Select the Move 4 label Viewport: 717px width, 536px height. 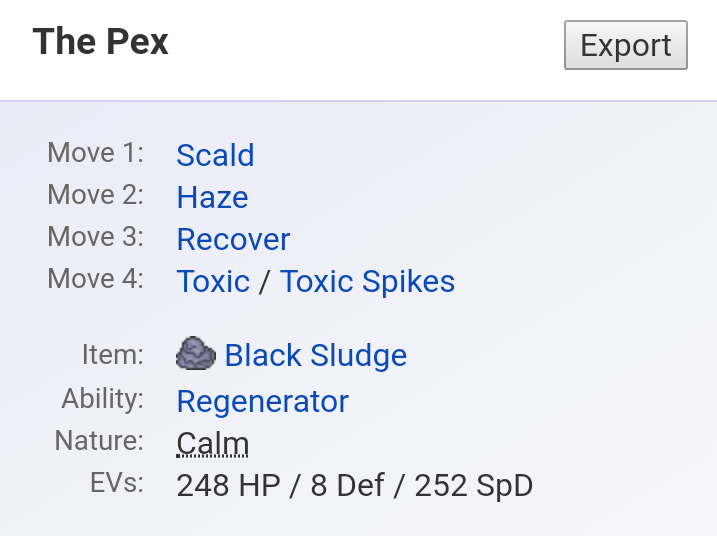pyautogui.click(x=96, y=279)
